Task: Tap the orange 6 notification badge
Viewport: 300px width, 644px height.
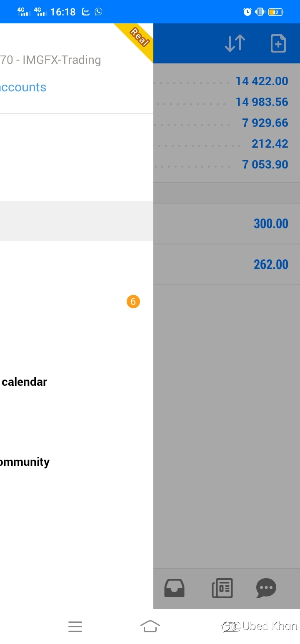Action: tap(133, 302)
